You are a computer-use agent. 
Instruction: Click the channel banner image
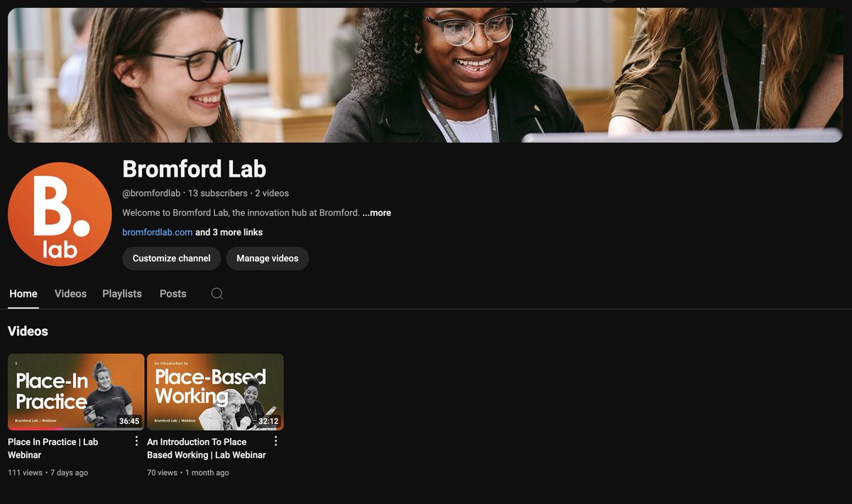(426, 75)
